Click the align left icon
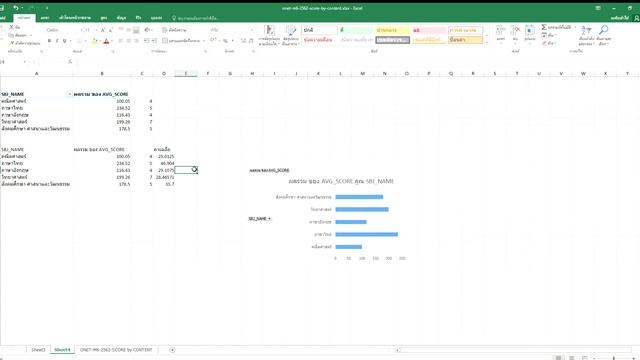This screenshot has height=360, width=640. pyautogui.click(x=121, y=41)
